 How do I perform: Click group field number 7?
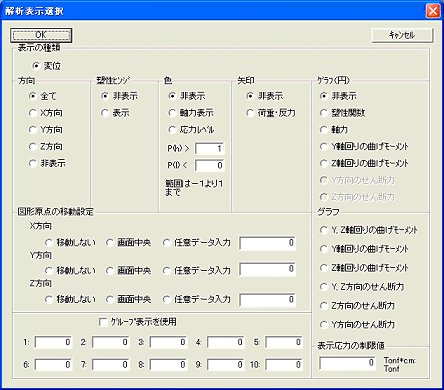point(111,365)
